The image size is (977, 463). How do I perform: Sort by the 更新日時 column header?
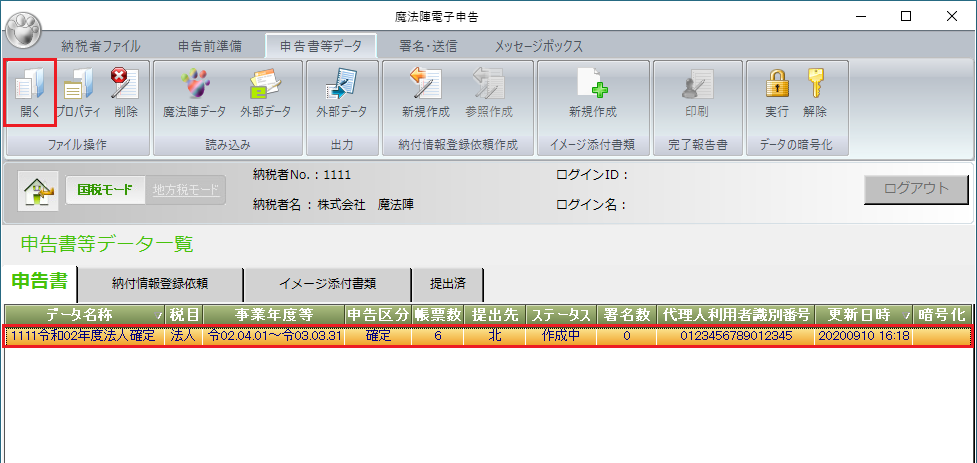click(x=863, y=314)
